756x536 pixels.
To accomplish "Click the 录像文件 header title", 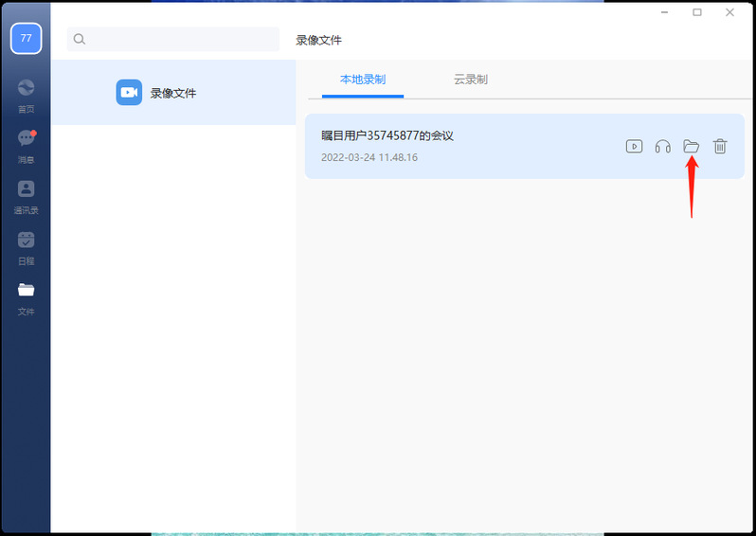I will point(318,40).
